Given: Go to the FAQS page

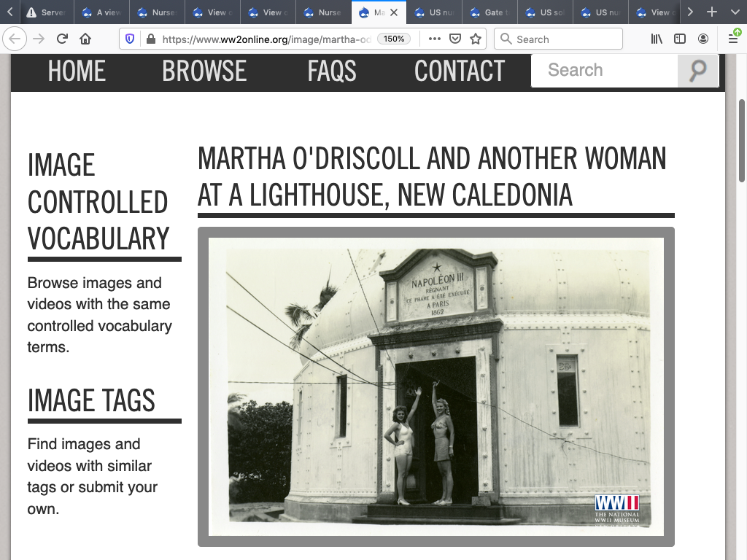Looking at the screenshot, I should (x=331, y=71).
